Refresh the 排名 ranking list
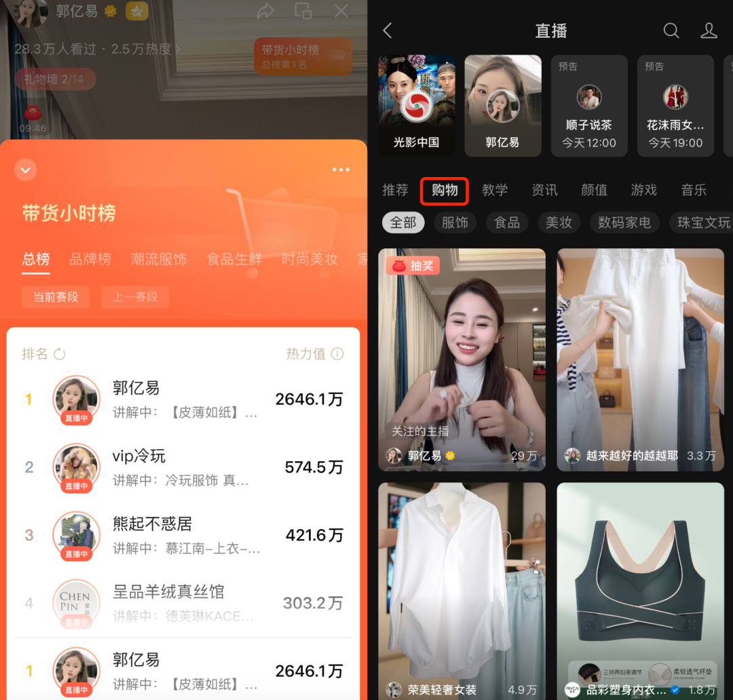 pos(60,353)
